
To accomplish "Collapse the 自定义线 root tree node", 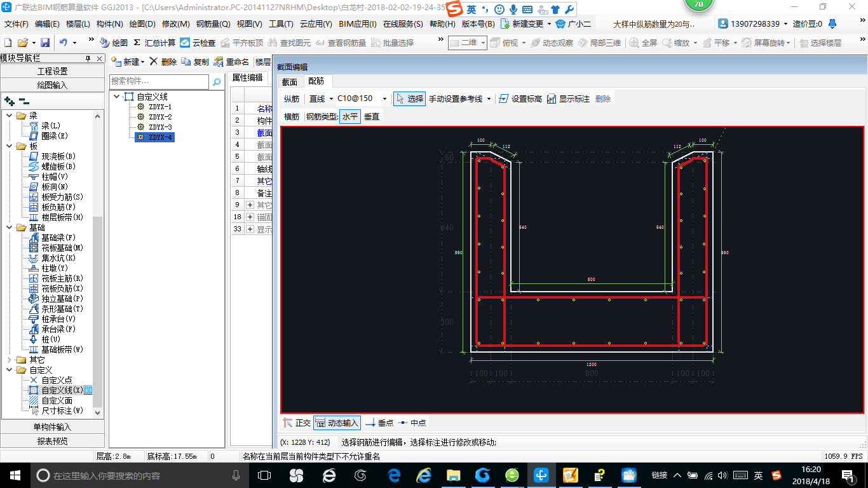I will coord(116,97).
